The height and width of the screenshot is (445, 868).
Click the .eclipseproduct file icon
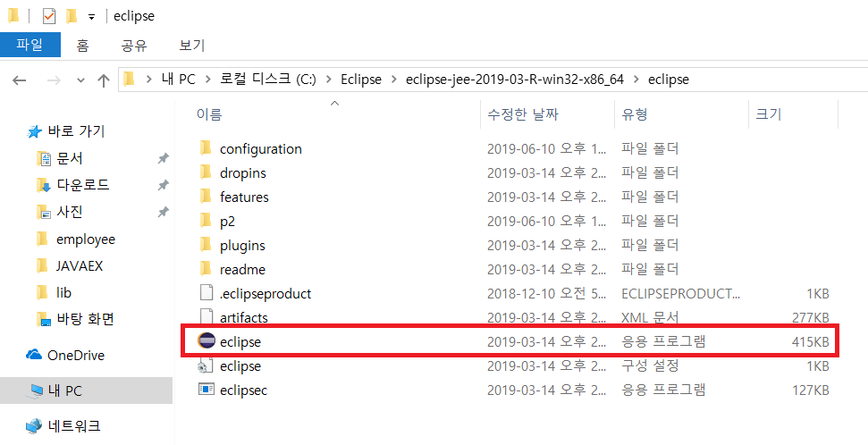(x=206, y=293)
